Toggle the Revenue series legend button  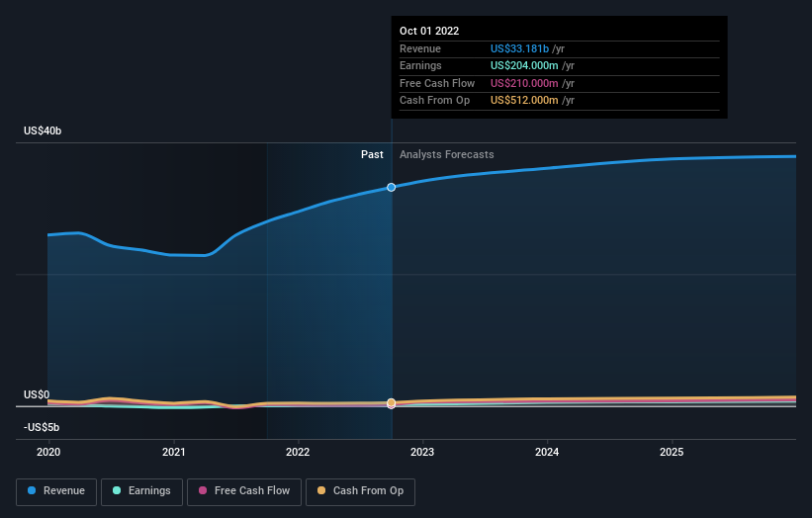coord(55,490)
